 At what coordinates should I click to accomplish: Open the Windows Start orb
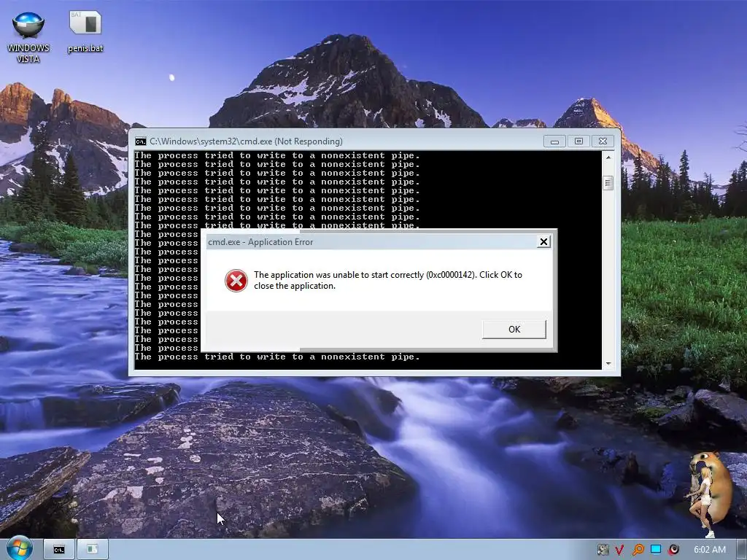click(x=19, y=548)
